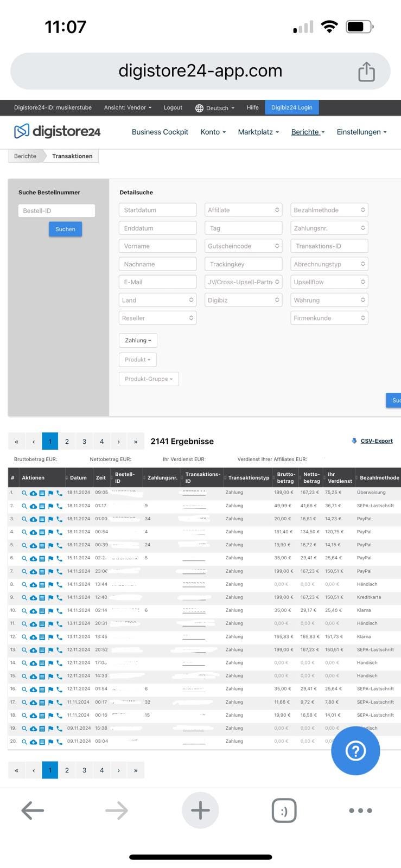
Task: Tap the new tab plus button
Action: [x=200, y=810]
